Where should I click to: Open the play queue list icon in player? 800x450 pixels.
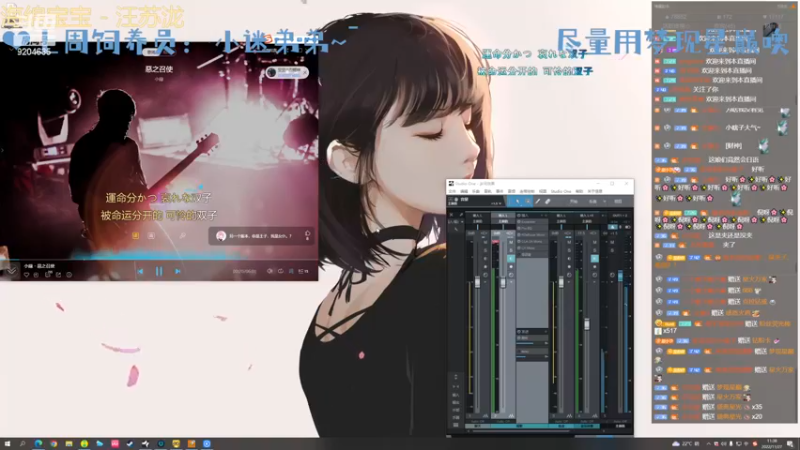(304, 271)
